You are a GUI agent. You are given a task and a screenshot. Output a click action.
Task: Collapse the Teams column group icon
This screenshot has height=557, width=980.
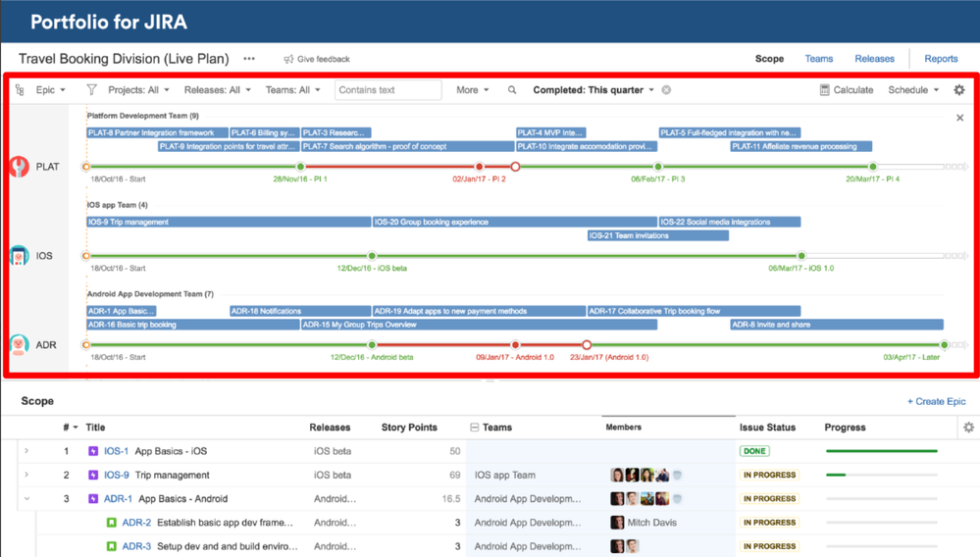pos(475,428)
